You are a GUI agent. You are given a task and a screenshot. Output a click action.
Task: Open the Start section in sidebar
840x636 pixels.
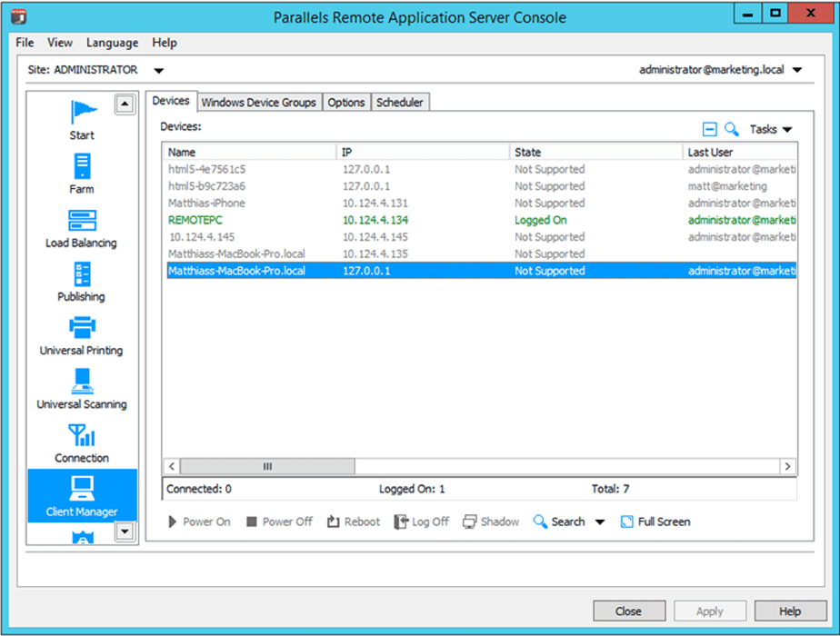pyautogui.click(x=82, y=120)
